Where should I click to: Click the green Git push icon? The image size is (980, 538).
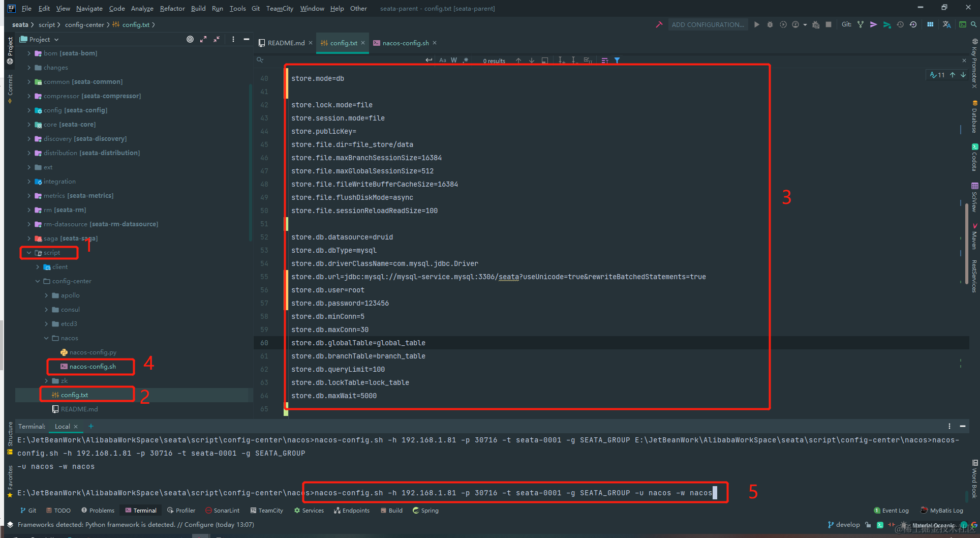tap(887, 24)
